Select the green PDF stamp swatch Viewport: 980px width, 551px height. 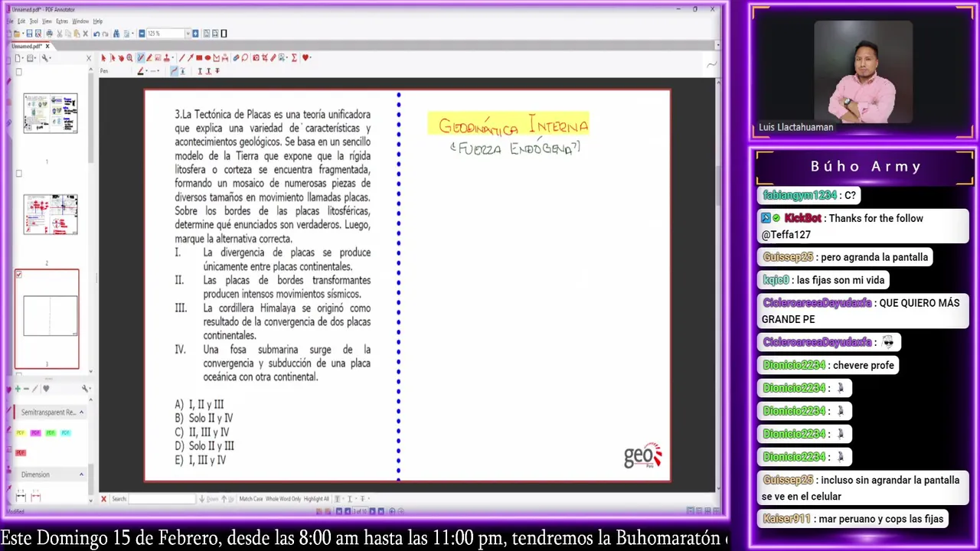tap(51, 432)
